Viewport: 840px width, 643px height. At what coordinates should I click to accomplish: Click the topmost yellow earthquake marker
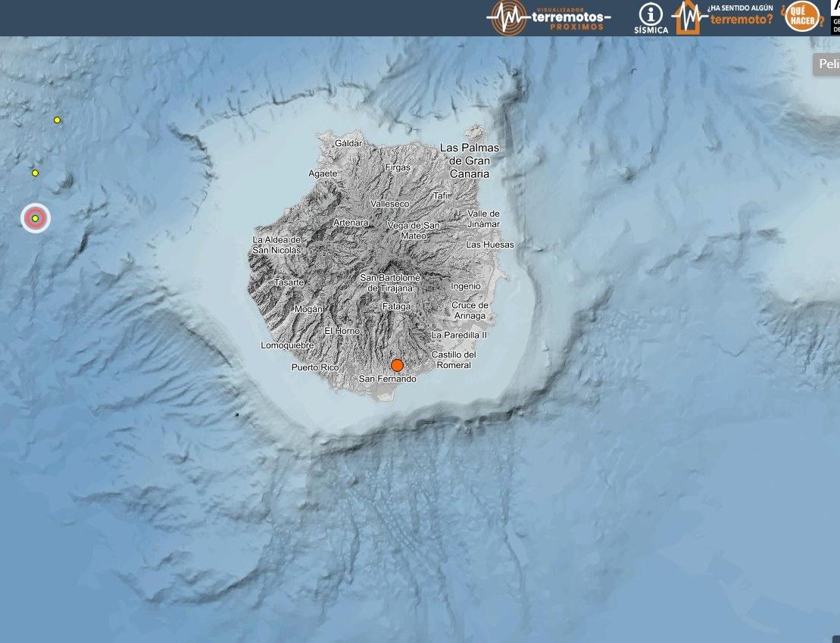58,120
